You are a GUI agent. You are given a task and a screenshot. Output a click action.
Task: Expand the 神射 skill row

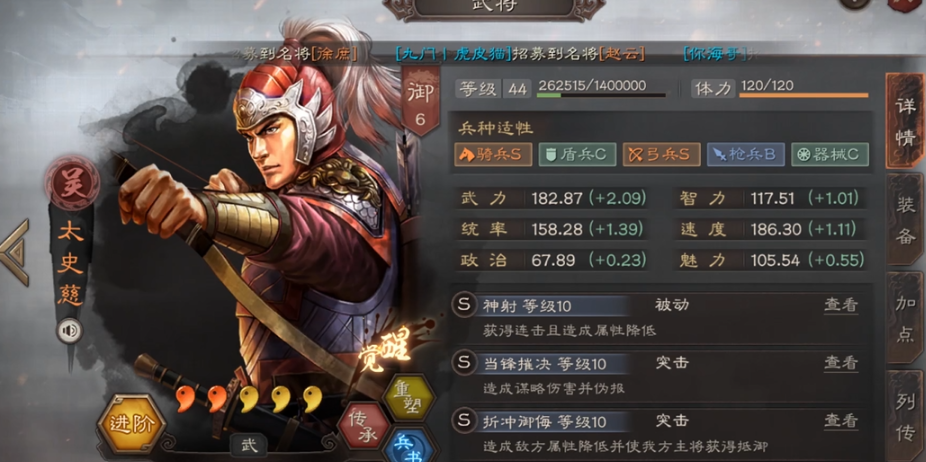point(660,318)
